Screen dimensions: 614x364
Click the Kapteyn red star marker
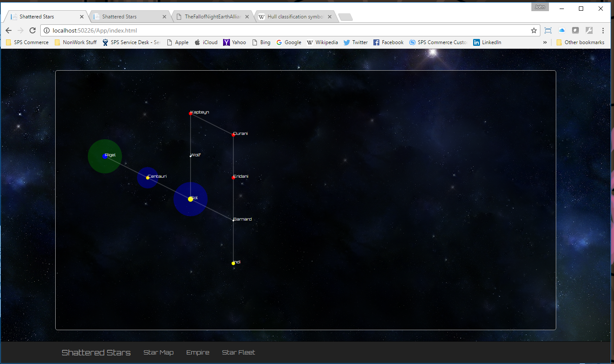point(191,113)
